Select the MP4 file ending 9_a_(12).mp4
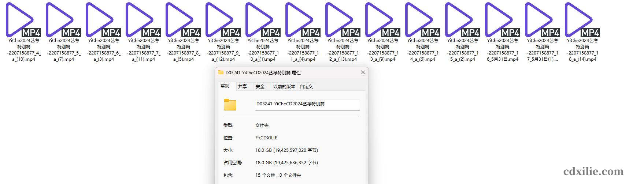Screen dimensions: 644x184 (223, 32)
